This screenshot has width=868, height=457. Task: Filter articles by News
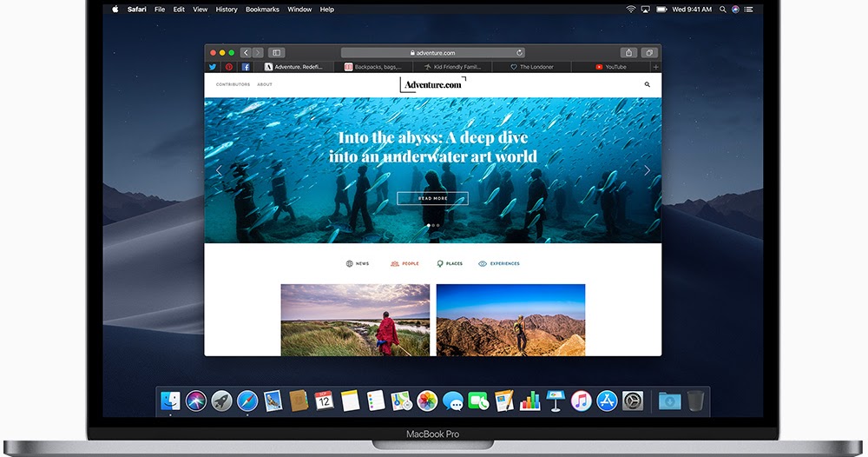pyautogui.click(x=358, y=263)
